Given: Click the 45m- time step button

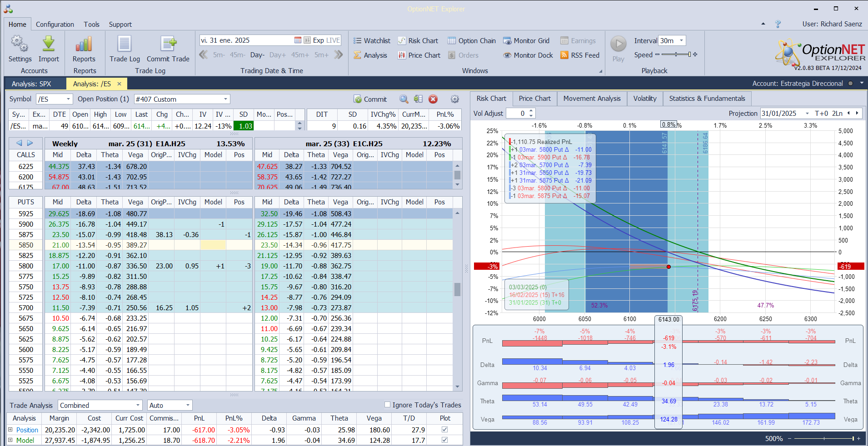Looking at the screenshot, I should (x=237, y=55).
